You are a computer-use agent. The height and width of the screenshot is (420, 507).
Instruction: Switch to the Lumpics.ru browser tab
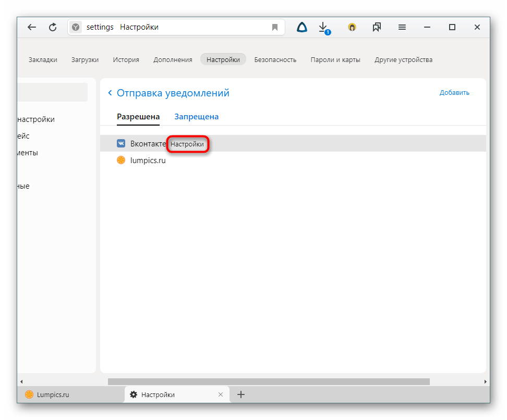coord(53,394)
